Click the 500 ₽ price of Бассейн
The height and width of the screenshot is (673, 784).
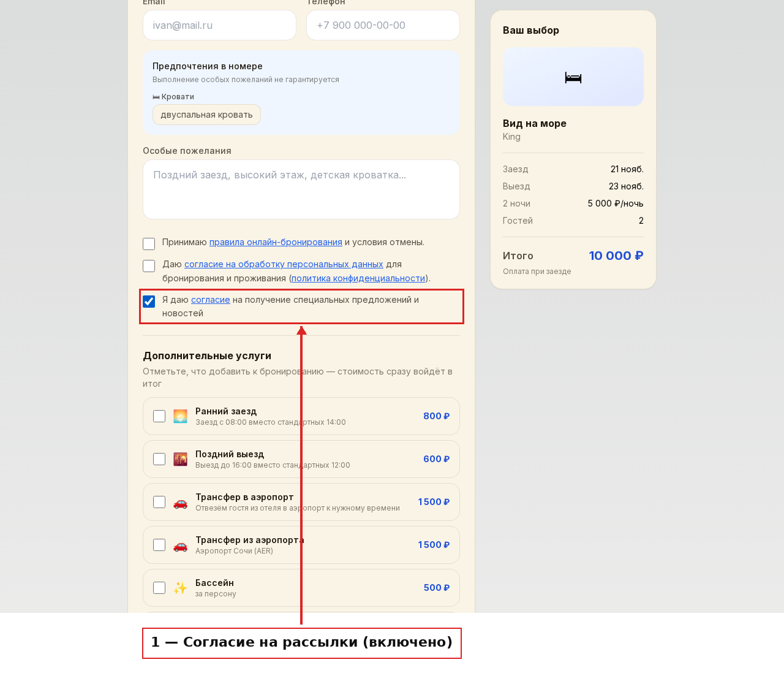tap(437, 588)
